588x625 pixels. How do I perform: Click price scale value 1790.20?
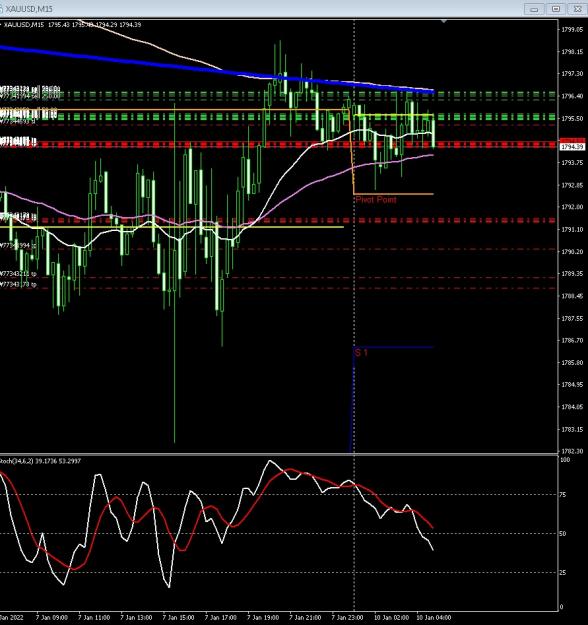(572, 252)
